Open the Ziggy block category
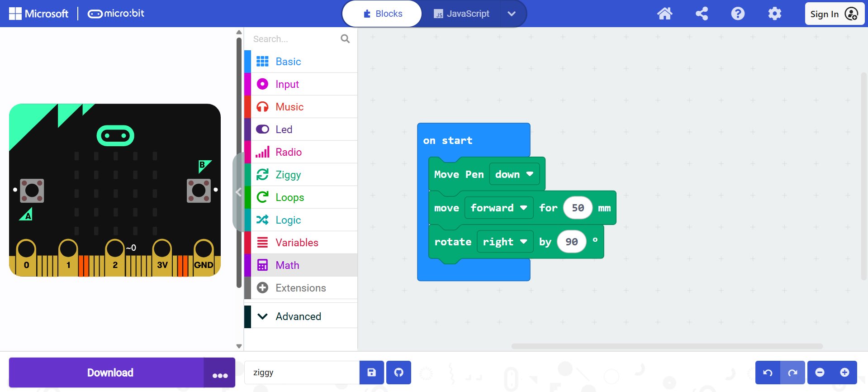868x392 pixels. (x=288, y=175)
